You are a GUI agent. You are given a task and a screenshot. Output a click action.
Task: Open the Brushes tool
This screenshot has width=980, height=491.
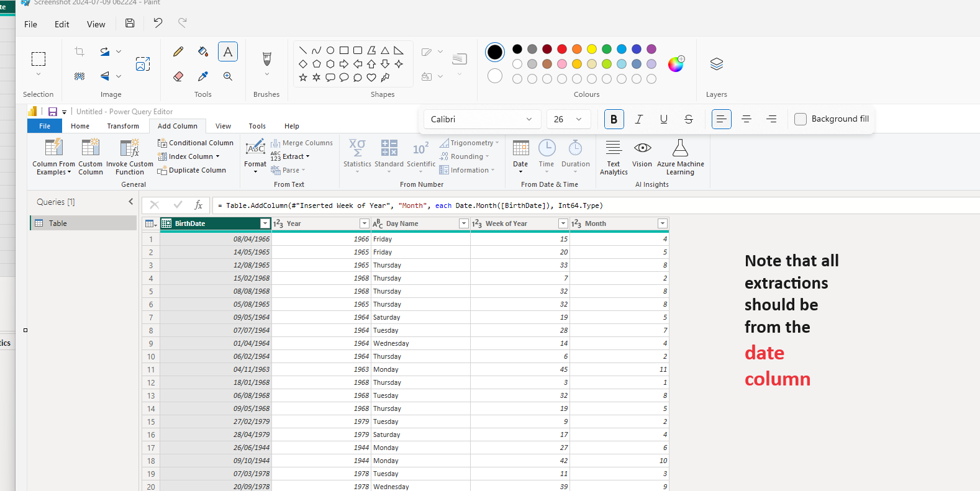(x=267, y=59)
